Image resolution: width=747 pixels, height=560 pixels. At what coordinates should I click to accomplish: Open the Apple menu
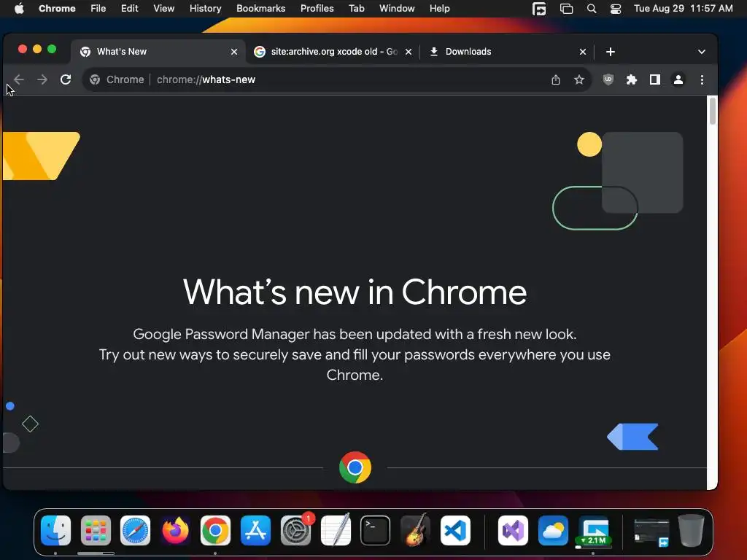click(x=19, y=8)
